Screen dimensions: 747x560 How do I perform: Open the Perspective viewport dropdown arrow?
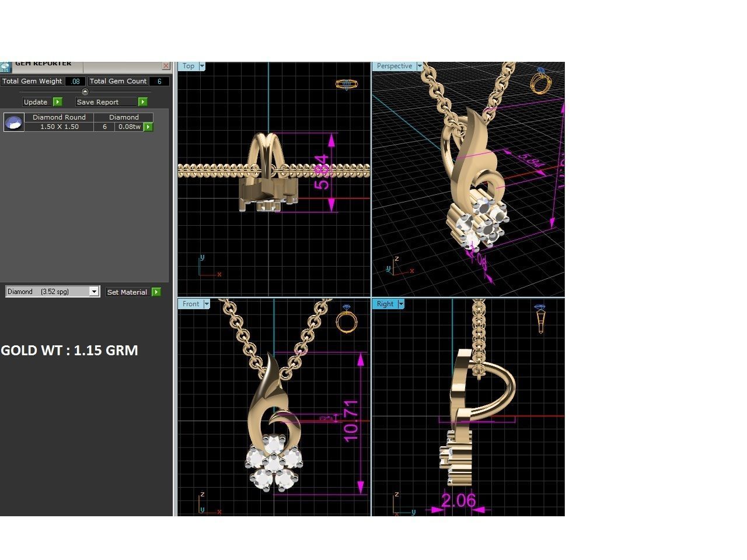coord(419,66)
